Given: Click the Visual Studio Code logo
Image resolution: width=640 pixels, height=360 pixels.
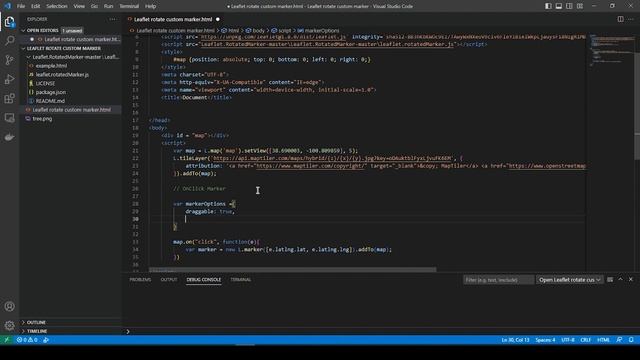Looking at the screenshot, I should pos(7,6).
